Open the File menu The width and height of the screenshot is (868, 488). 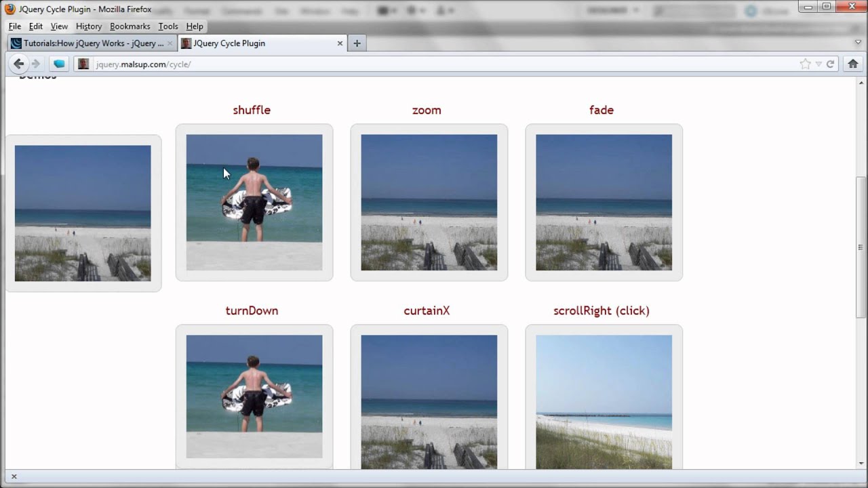pyautogui.click(x=14, y=26)
